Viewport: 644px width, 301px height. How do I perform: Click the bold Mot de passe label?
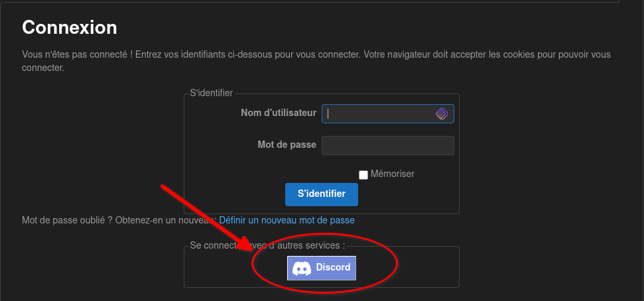coord(287,145)
